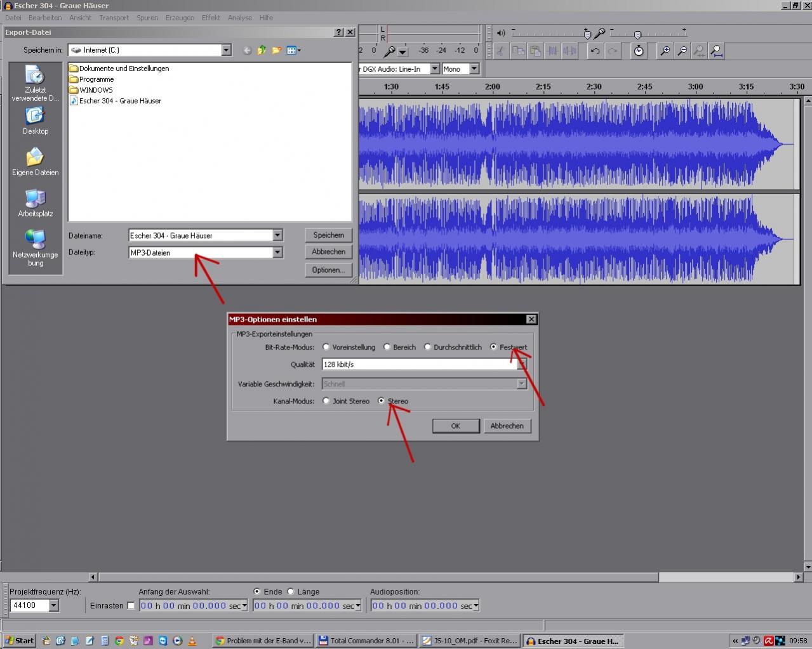The image size is (812, 649).
Task: Click the Undo icon in toolbar
Action: [595, 51]
